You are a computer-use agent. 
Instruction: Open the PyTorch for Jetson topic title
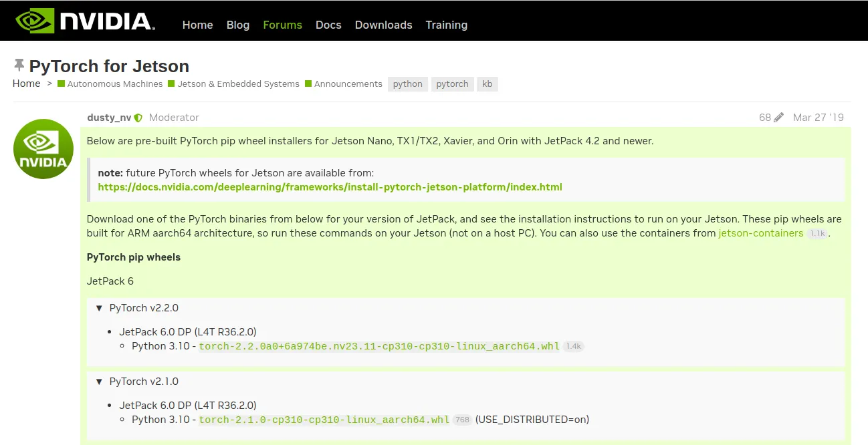pos(109,66)
